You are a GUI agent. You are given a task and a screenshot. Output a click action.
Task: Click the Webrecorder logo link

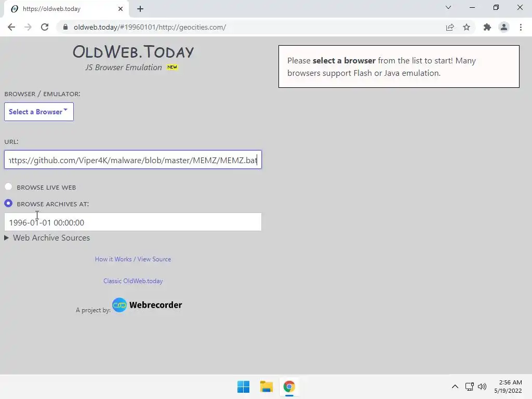(147, 305)
